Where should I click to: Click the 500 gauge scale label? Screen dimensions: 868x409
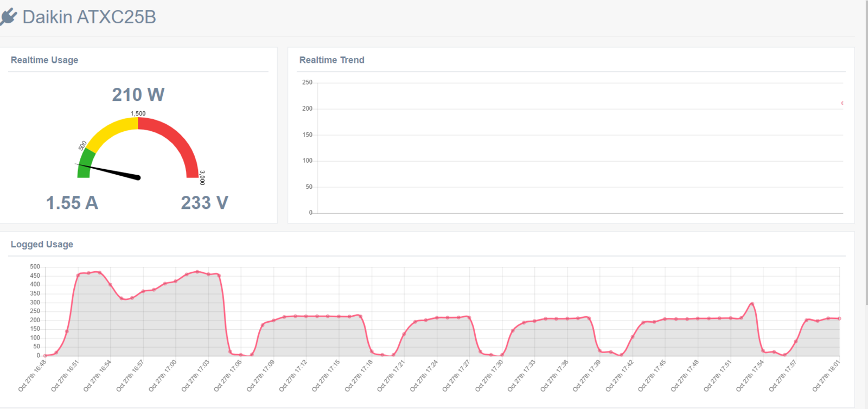(x=82, y=146)
